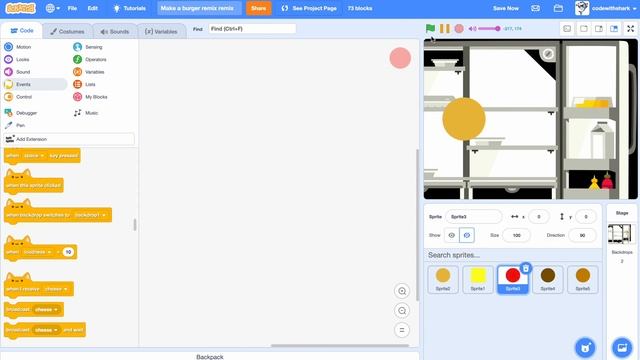Open My Stuff folder icon
Viewport: 640px width, 360px height.
pyautogui.click(x=558, y=8)
